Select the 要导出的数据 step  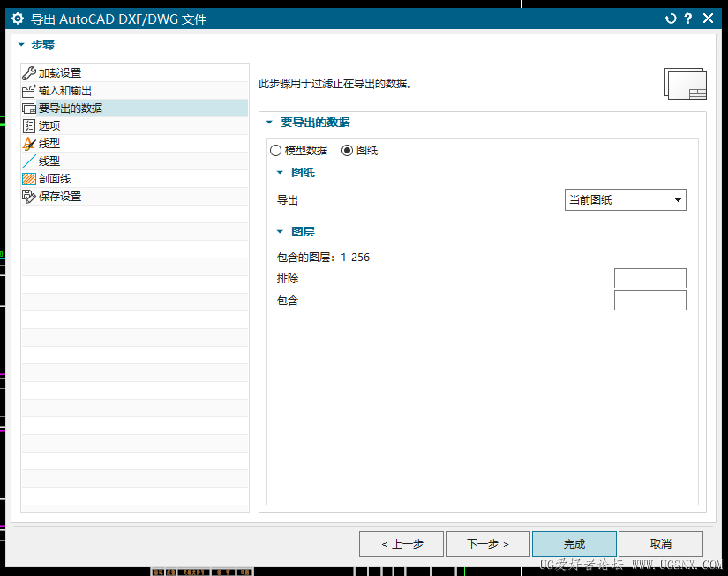point(135,108)
